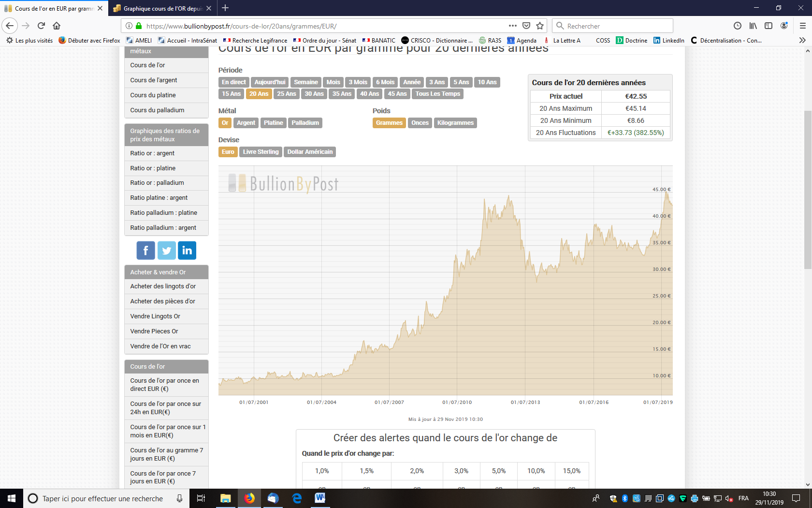Switch weight unit to Onces

pyautogui.click(x=420, y=123)
